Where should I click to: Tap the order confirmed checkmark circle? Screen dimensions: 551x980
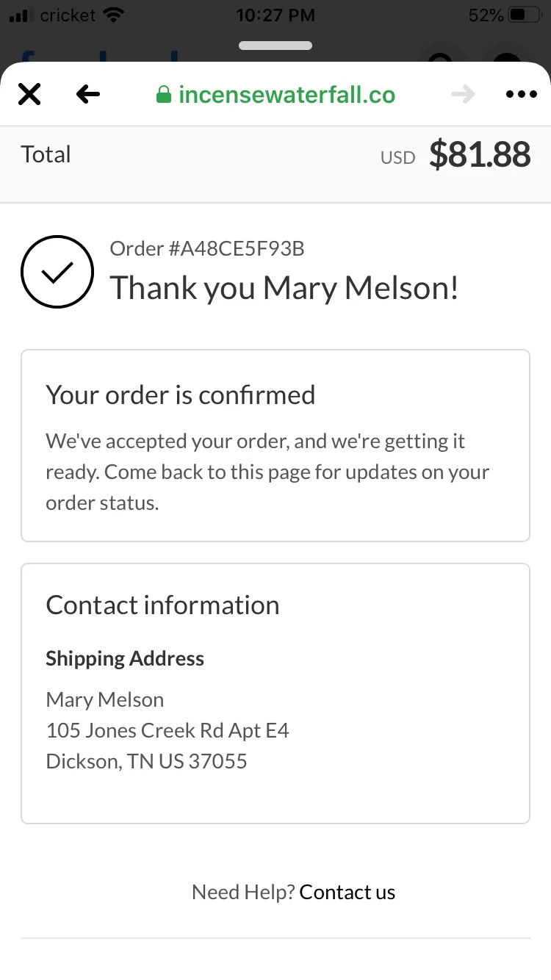point(57,272)
